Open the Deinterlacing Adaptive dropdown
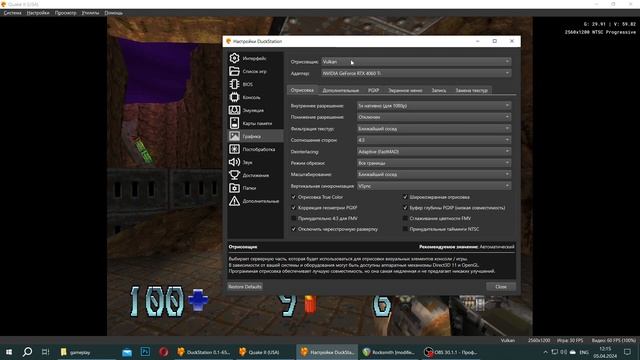This screenshot has width=640, height=360. click(434, 151)
